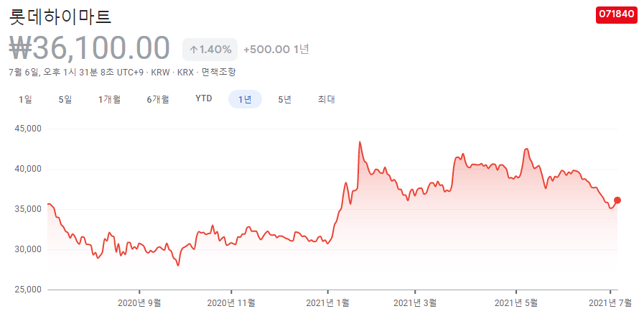Image resolution: width=644 pixels, height=319 pixels.
Task: Switch chart to 5년 range
Action: 284,99
